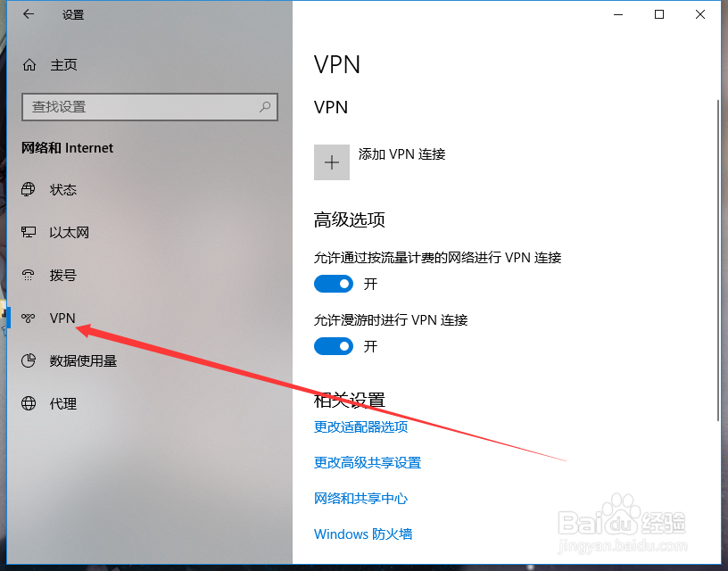Open the 更改高级共享设置 link
This screenshot has width=728, height=571.
(x=368, y=462)
